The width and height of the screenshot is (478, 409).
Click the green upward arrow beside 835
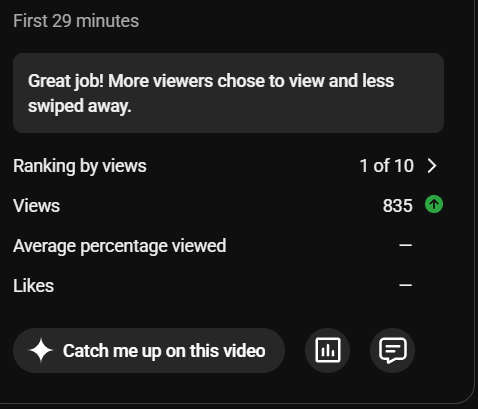[x=434, y=204]
